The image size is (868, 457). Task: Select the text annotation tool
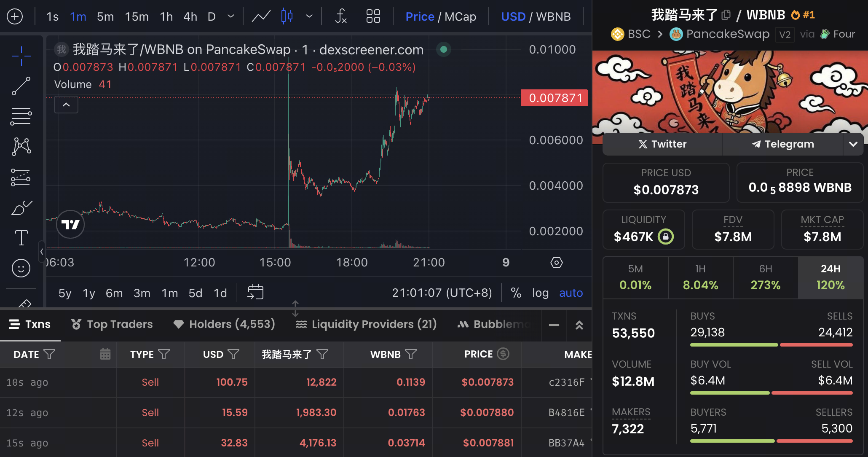point(21,238)
